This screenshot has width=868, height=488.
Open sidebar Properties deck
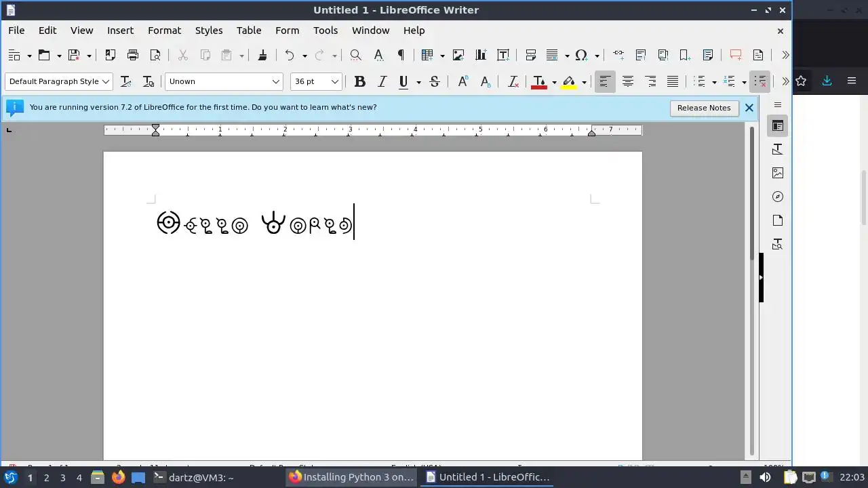[x=778, y=126]
